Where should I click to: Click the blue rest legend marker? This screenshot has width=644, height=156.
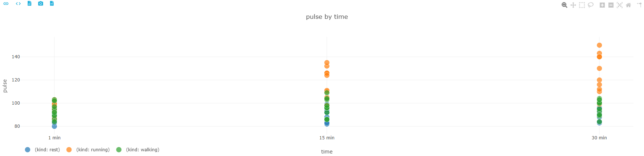(x=28, y=149)
